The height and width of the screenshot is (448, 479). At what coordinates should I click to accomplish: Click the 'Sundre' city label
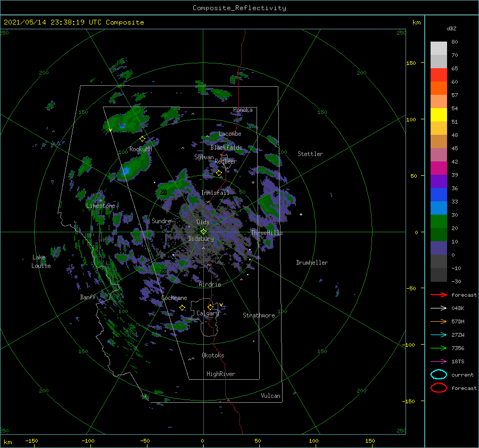pyautogui.click(x=162, y=221)
